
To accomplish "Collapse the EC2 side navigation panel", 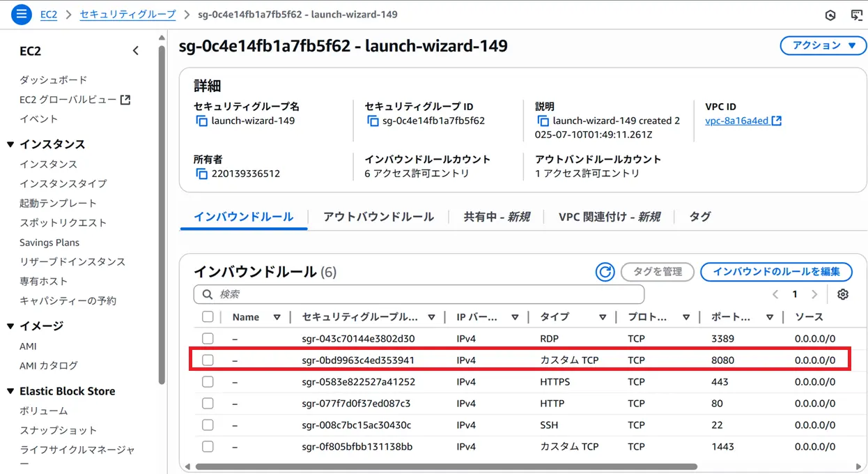I will point(136,51).
